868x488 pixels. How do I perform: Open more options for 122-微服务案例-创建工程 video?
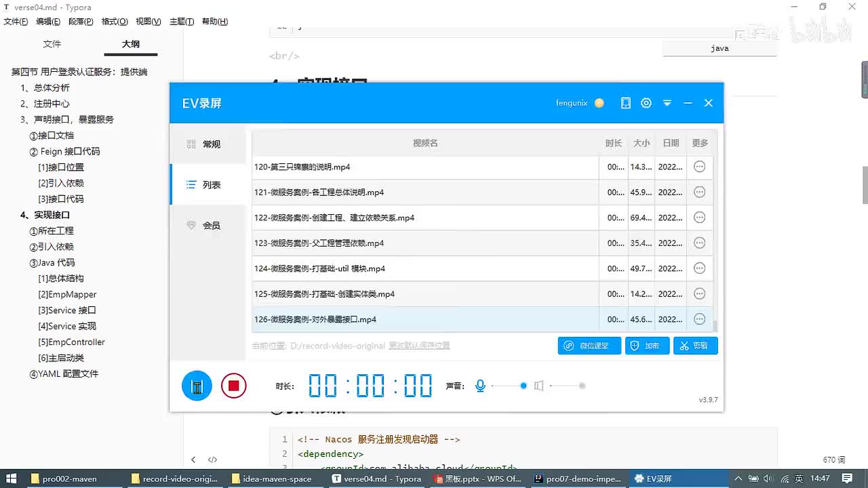tap(700, 218)
